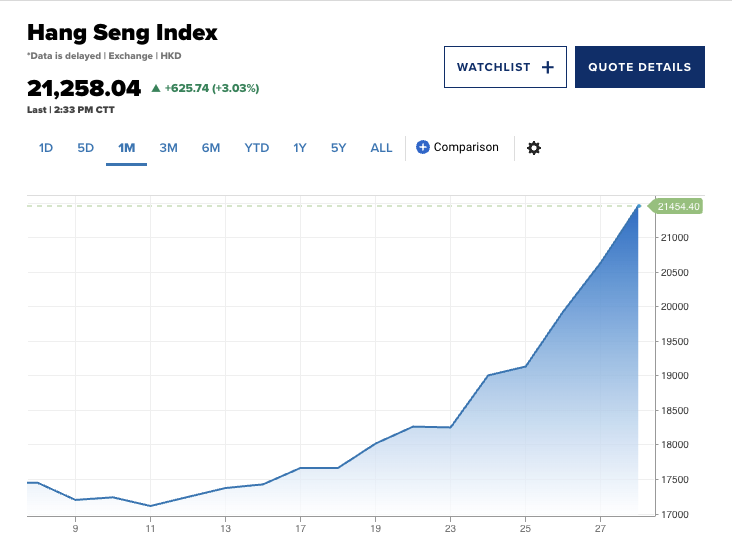Click date label 17 on x-axis
The height and width of the screenshot is (558, 732).
pos(300,529)
